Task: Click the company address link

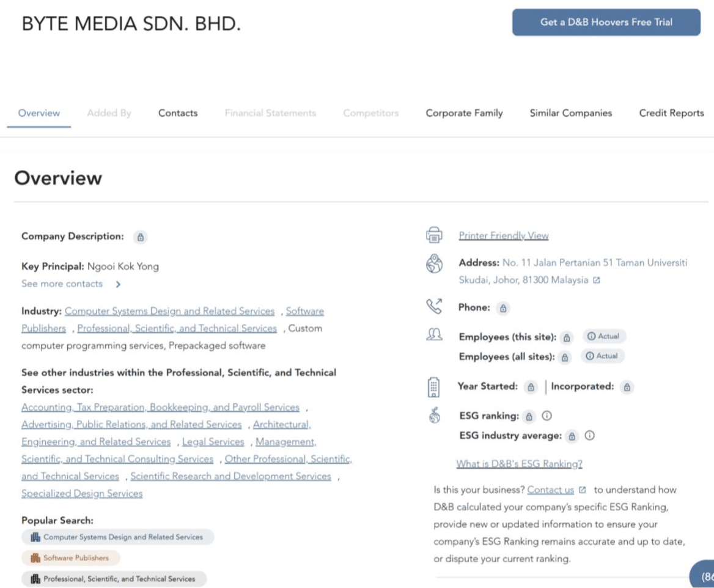Action: point(573,271)
